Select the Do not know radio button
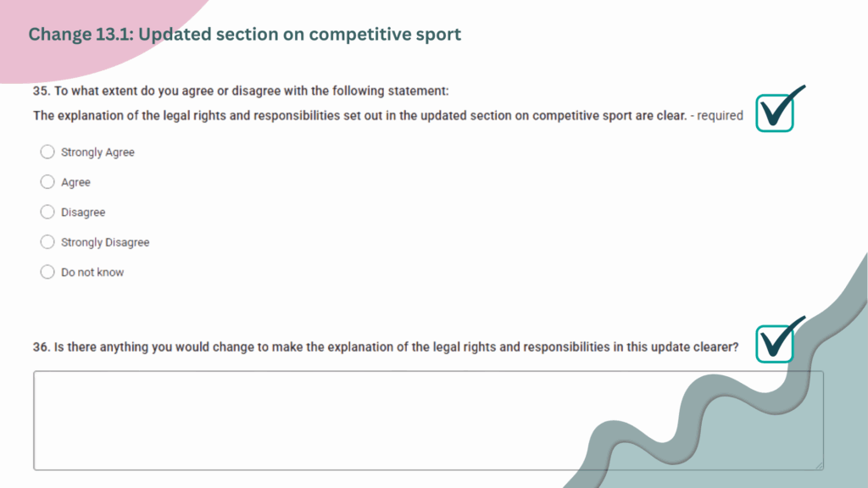Screen dimensions: 868x488 point(47,272)
